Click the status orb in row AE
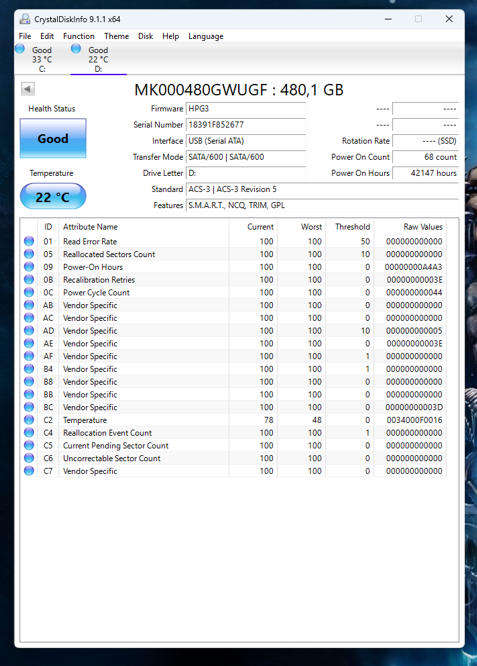 (29, 343)
